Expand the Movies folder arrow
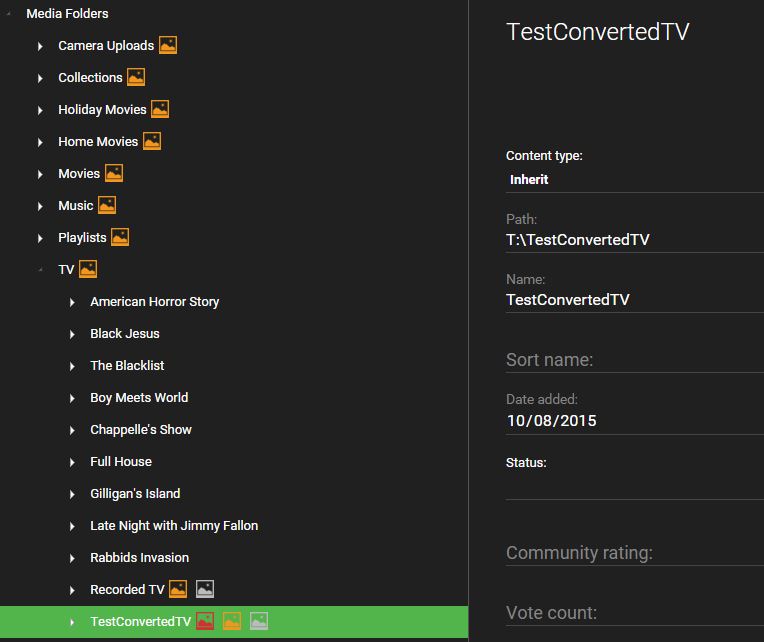The image size is (764, 642). tap(40, 174)
